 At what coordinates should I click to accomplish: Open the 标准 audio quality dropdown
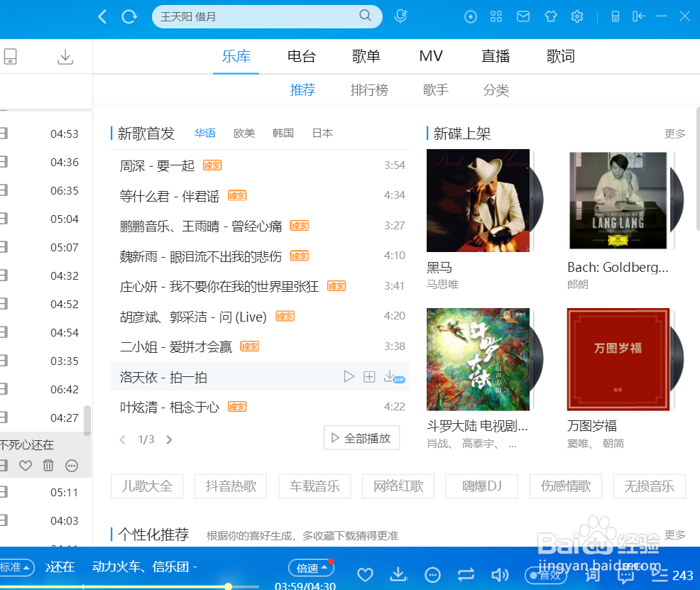pos(16,567)
